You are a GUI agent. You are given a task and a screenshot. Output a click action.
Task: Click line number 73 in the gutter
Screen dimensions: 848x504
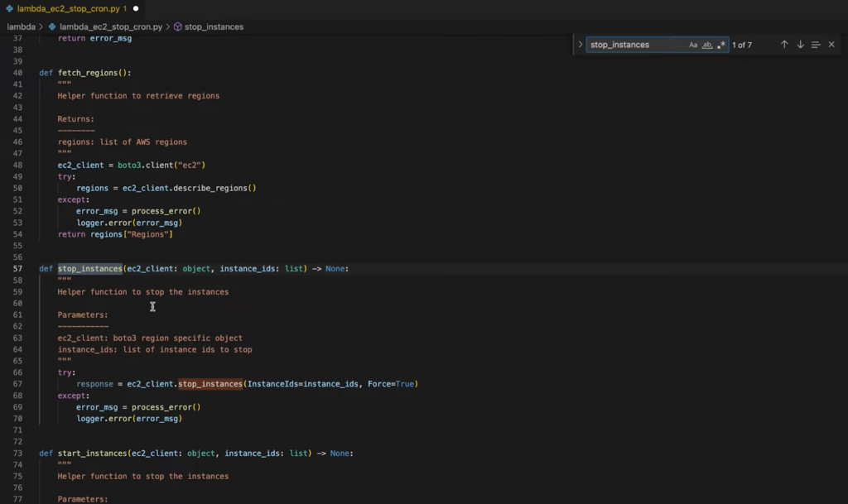18,454
